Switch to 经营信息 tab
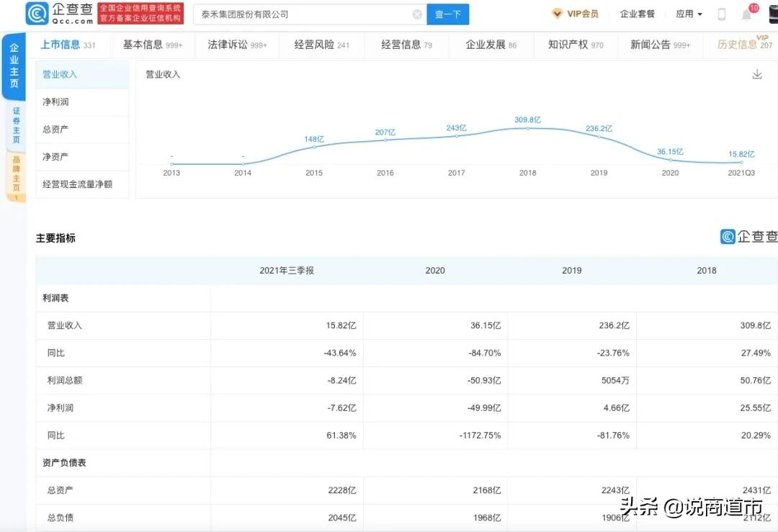This screenshot has height=532, width=778. point(406,45)
